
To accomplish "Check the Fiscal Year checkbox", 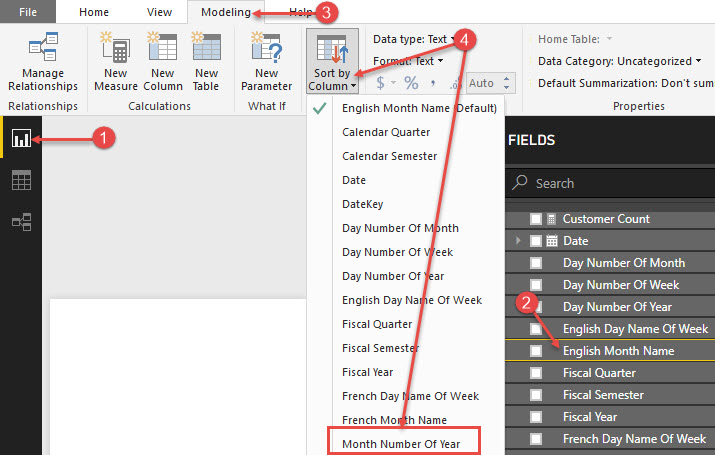I will [x=536, y=417].
